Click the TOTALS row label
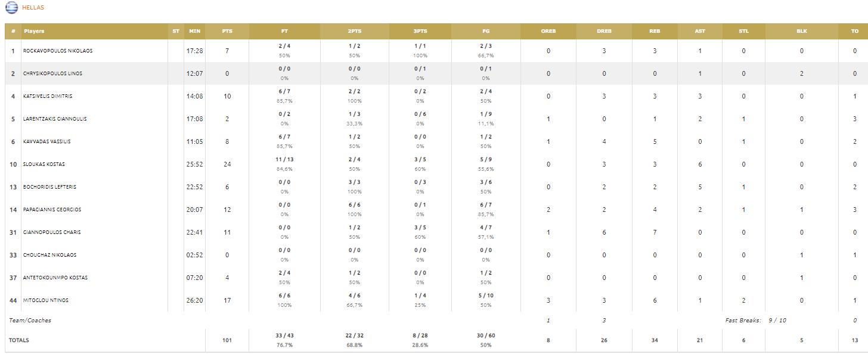868x354 pixels. (x=19, y=340)
